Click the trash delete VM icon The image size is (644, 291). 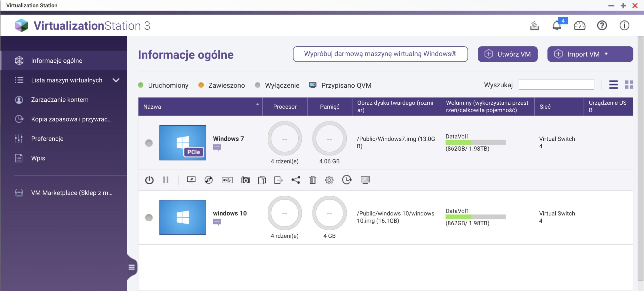312,180
